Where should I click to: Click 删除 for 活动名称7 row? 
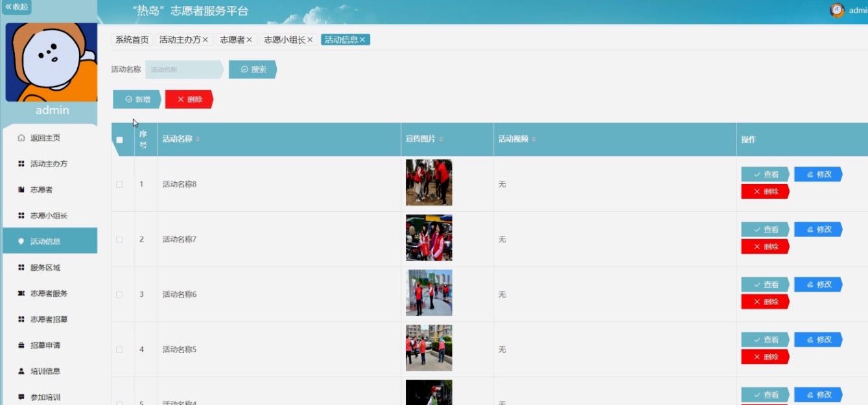point(766,247)
